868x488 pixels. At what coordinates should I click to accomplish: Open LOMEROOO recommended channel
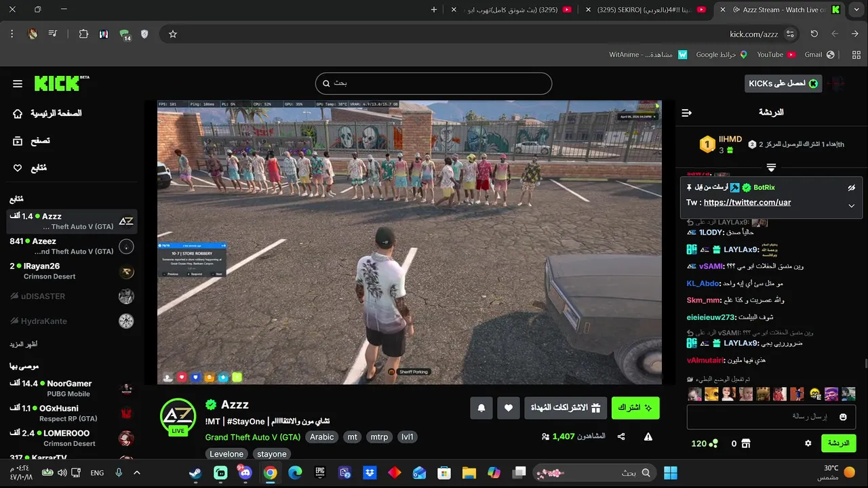pyautogui.click(x=72, y=438)
